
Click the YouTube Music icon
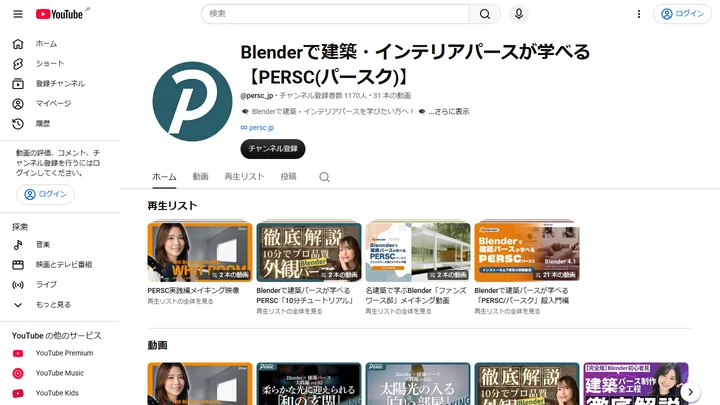(18, 373)
